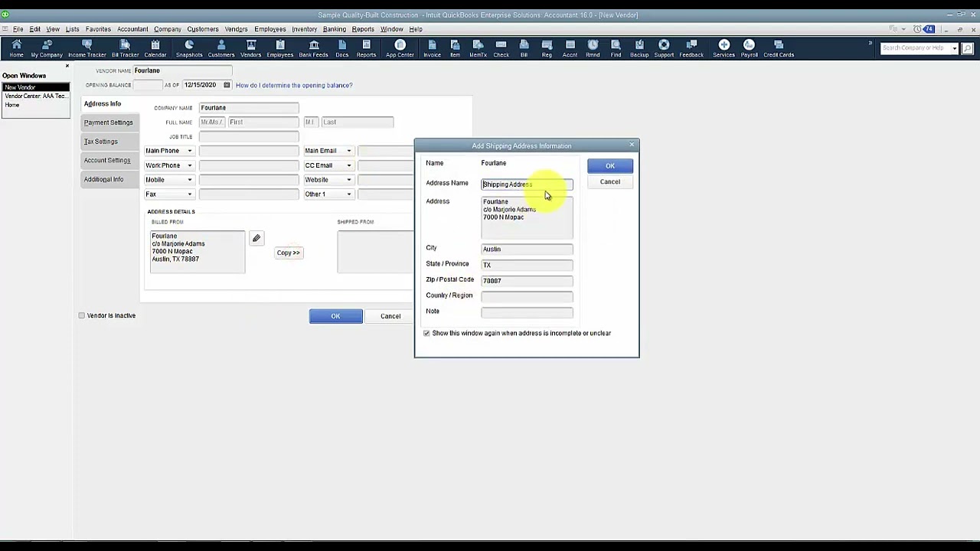Open the Services toolbar icon

(x=724, y=48)
